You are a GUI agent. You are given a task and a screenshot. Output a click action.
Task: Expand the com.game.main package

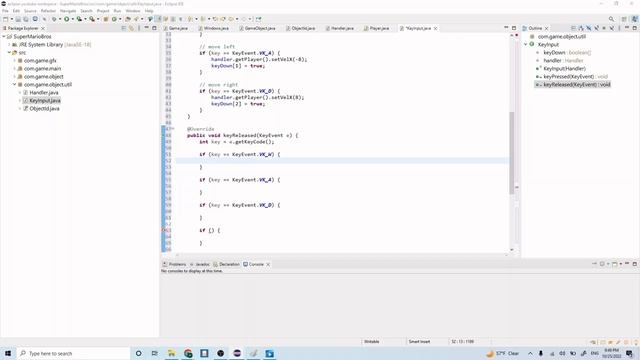(15, 69)
